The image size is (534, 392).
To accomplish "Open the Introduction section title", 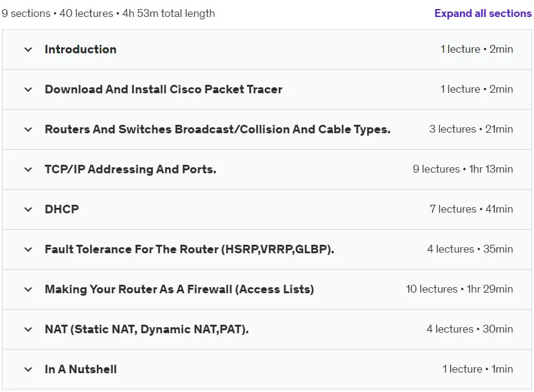I will tap(81, 49).
